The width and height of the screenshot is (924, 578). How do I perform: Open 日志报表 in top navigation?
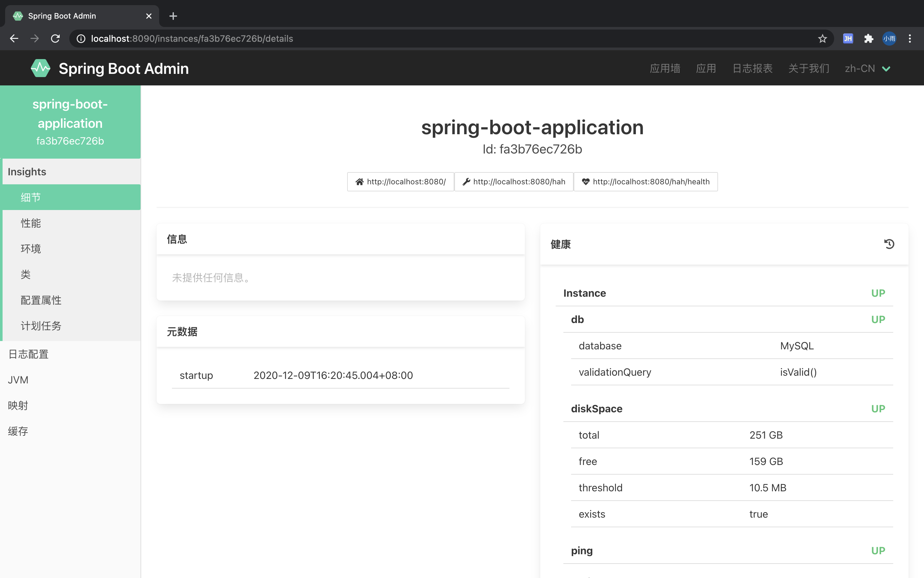click(752, 68)
